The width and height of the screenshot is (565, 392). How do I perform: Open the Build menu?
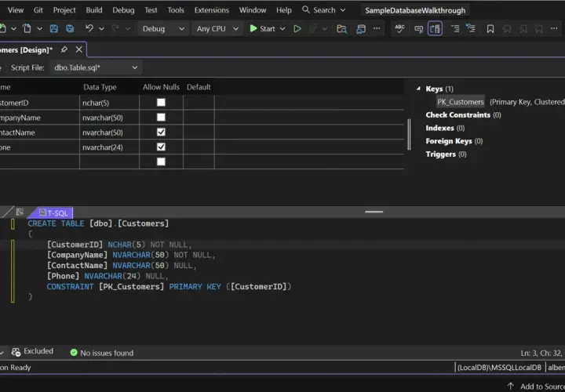pos(93,10)
